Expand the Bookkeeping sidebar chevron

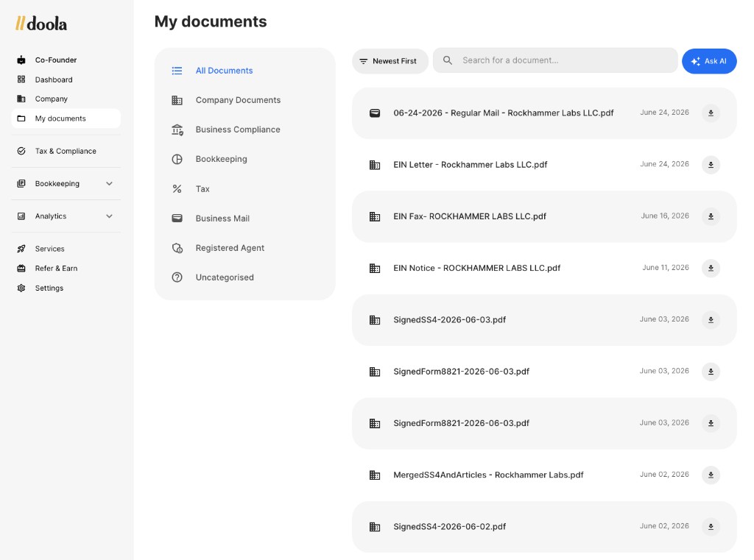(x=109, y=184)
